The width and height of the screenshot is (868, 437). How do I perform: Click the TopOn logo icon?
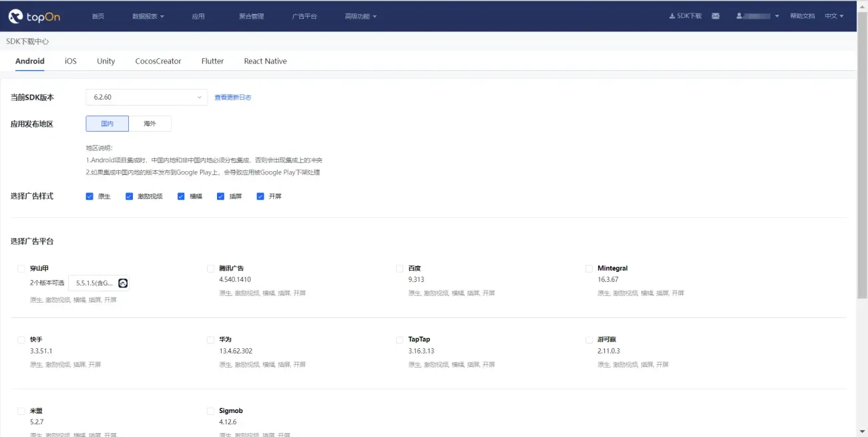(x=16, y=16)
